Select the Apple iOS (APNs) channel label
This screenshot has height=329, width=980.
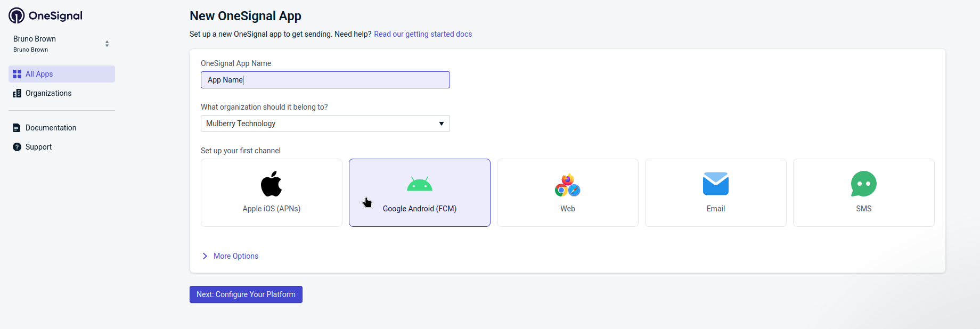click(272, 209)
